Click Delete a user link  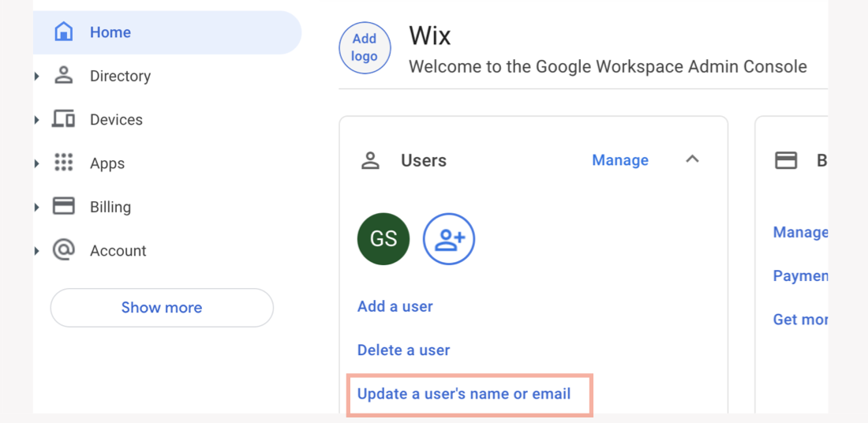pos(403,350)
